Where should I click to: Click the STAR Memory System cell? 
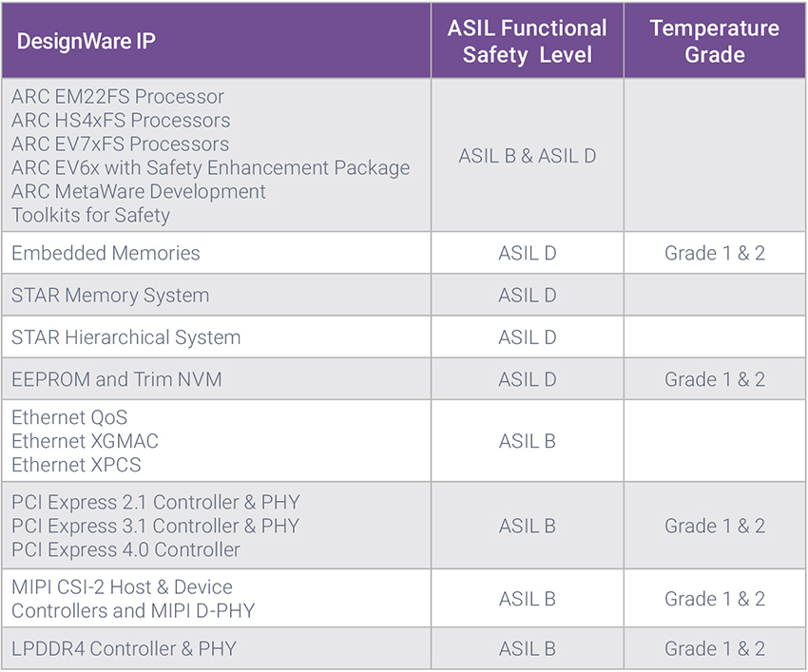[110, 296]
